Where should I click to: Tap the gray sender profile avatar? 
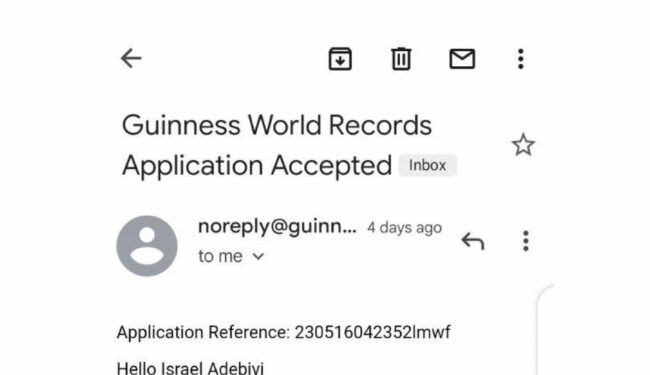(x=147, y=246)
